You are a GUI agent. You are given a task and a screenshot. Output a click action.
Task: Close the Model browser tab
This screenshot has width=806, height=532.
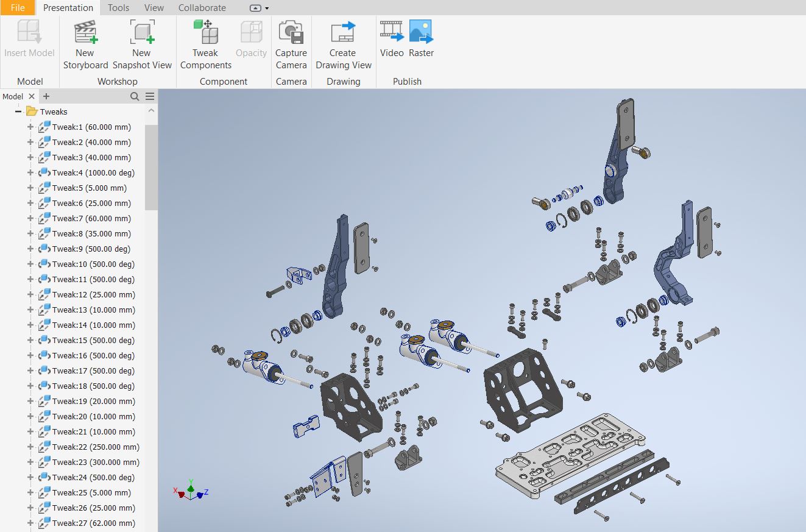[x=32, y=96]
